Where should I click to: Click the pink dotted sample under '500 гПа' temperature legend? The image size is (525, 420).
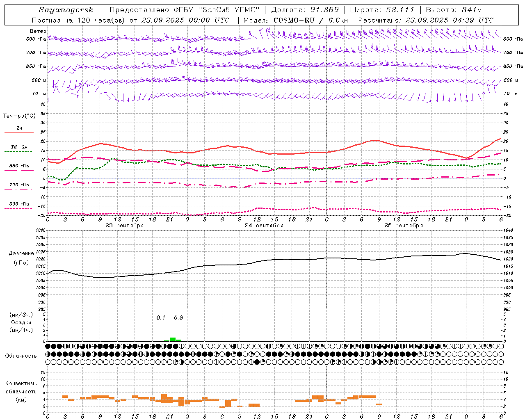(x=19, y=208)
